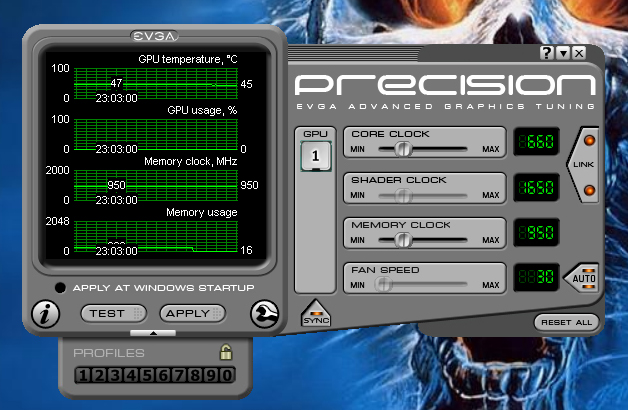628x410 pixels.
Task: Select profile slot 1
Action: [83, 375]
